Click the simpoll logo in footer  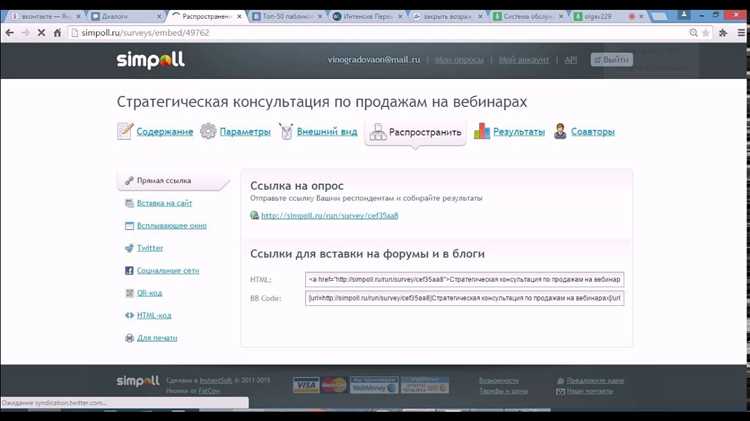point(138,381)
